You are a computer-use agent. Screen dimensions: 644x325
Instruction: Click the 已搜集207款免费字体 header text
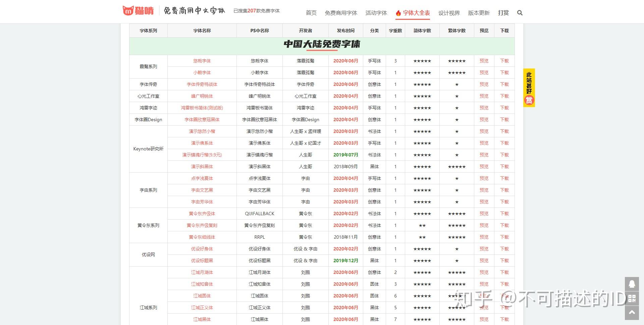(x=257, y=11)
